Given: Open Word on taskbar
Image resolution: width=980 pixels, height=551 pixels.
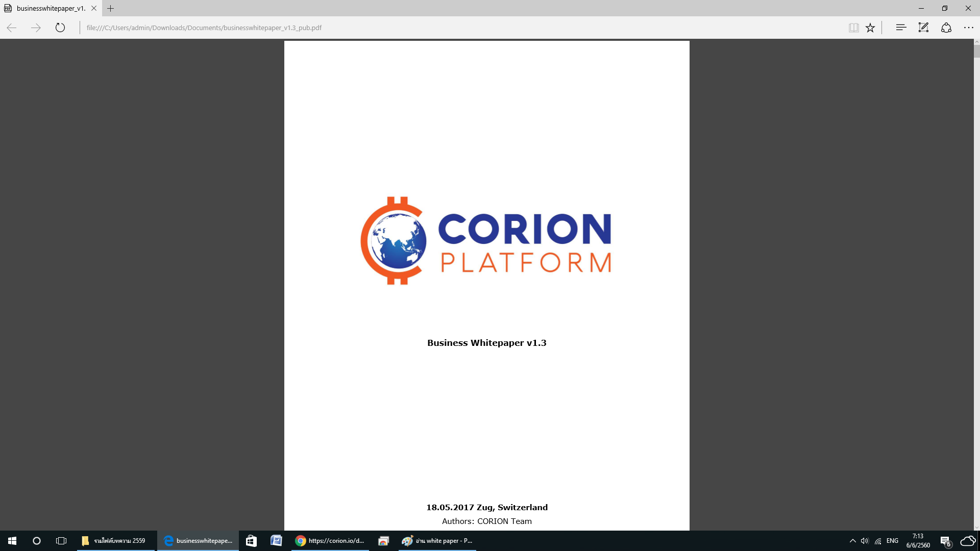Looking at the screenshot, I should (276, 541).
